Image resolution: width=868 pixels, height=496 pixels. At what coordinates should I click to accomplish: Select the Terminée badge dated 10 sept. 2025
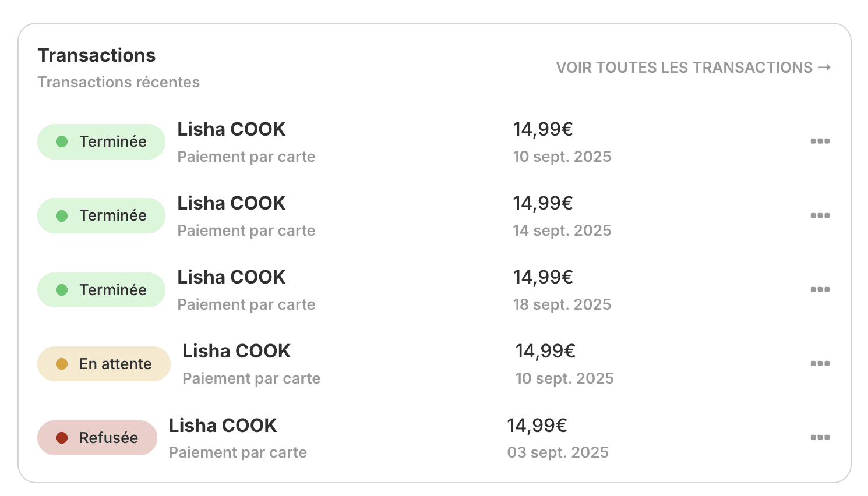coord(101,141)
